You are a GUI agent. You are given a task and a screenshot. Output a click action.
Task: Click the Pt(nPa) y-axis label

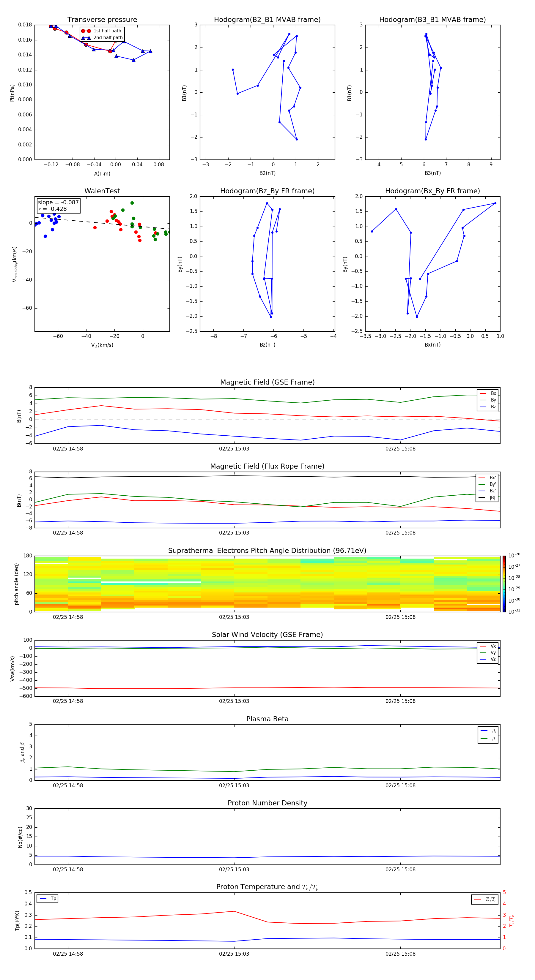12,93
